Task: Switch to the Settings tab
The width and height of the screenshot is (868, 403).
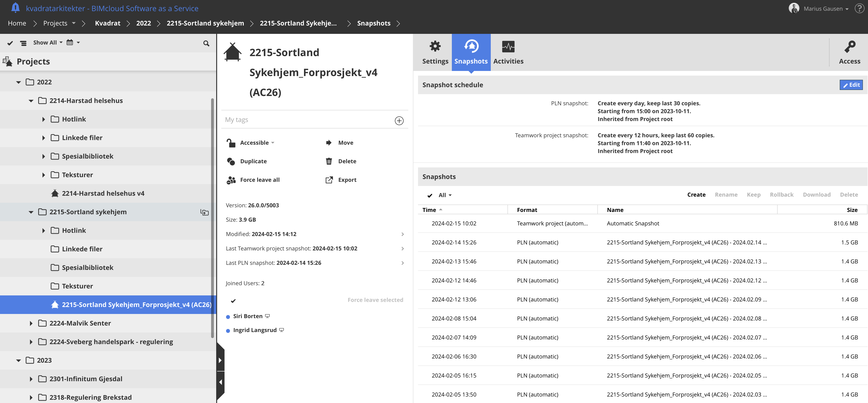Action: click(435, 52)
